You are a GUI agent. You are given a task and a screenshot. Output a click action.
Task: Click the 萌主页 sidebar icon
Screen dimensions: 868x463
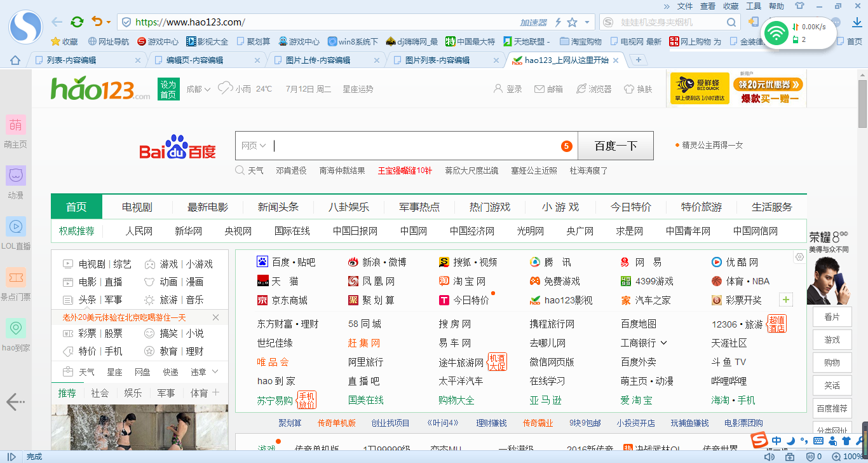pyautogui.click(x=16, y=125)
